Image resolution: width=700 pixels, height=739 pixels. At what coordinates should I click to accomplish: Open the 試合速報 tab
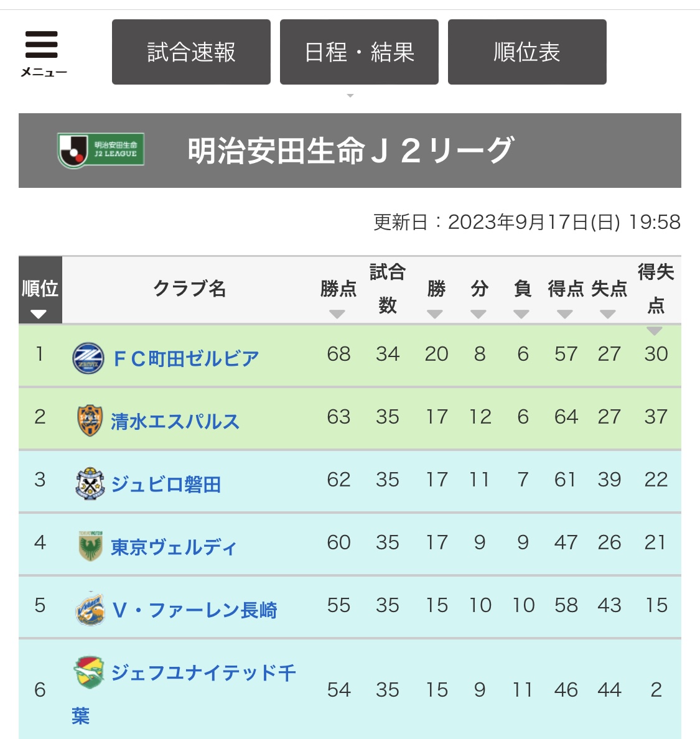click(x=192, y=52)
